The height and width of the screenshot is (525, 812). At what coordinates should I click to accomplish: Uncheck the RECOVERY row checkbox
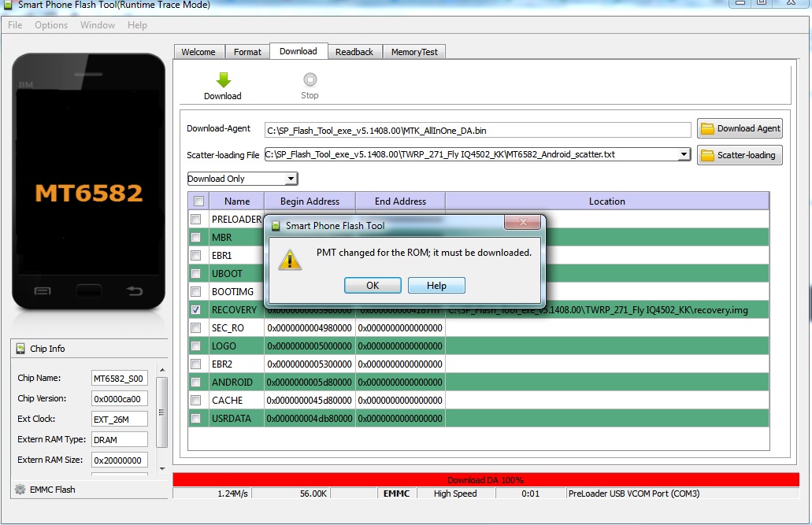coord(196,309)
